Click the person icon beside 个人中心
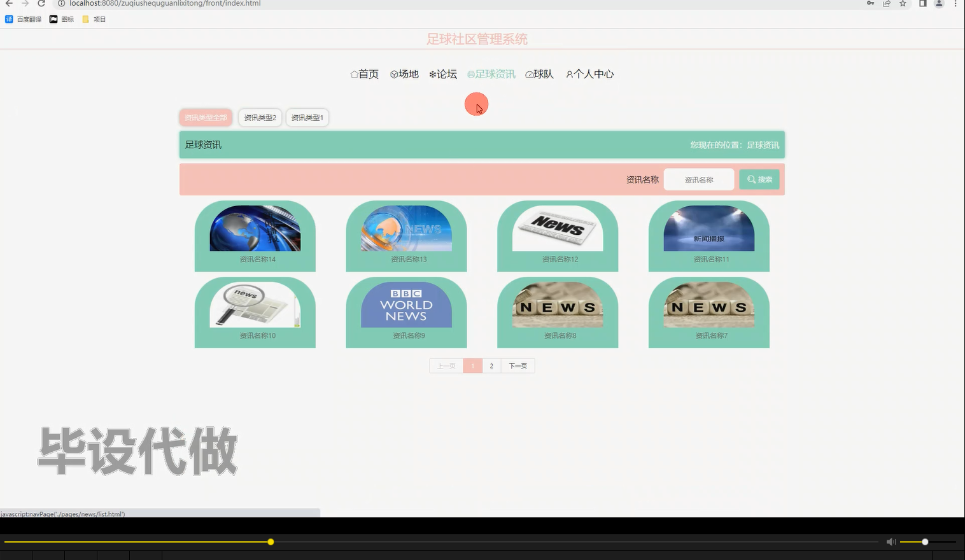The width and height of the screenshot is (965, 560). [x=569, y=74]
